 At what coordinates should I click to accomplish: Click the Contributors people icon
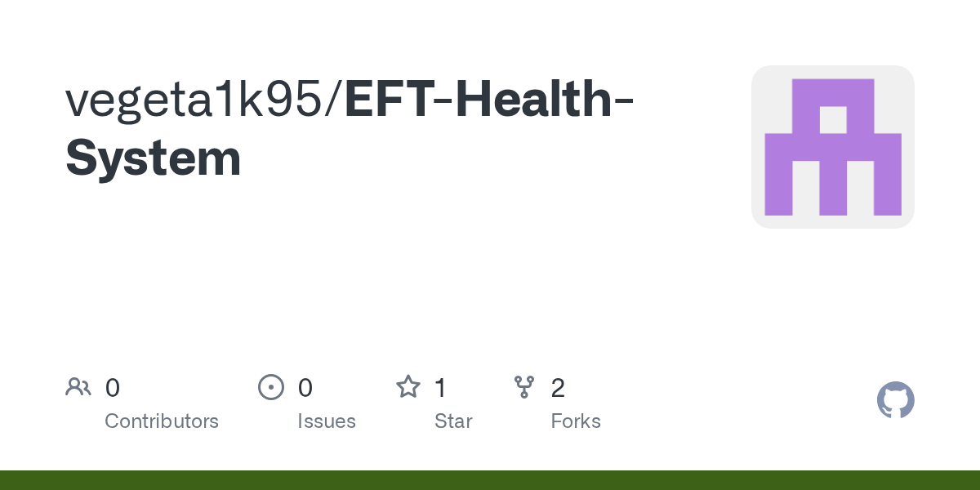78,387
